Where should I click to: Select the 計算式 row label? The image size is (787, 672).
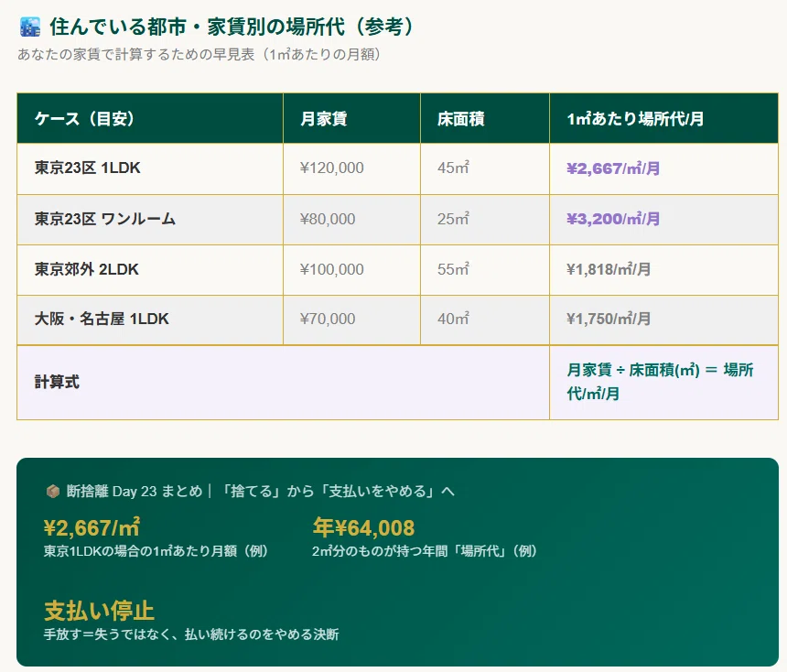point(57,382)
